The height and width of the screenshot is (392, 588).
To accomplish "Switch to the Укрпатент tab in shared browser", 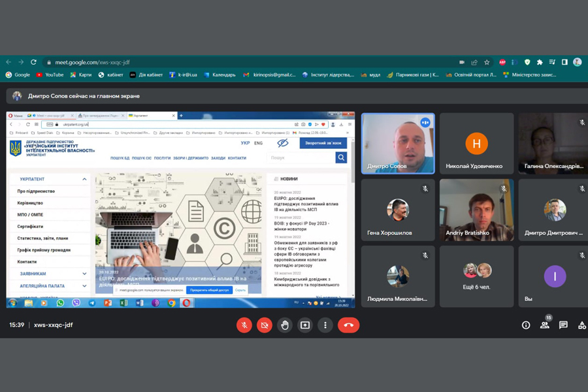I will [x=151, y=116].
